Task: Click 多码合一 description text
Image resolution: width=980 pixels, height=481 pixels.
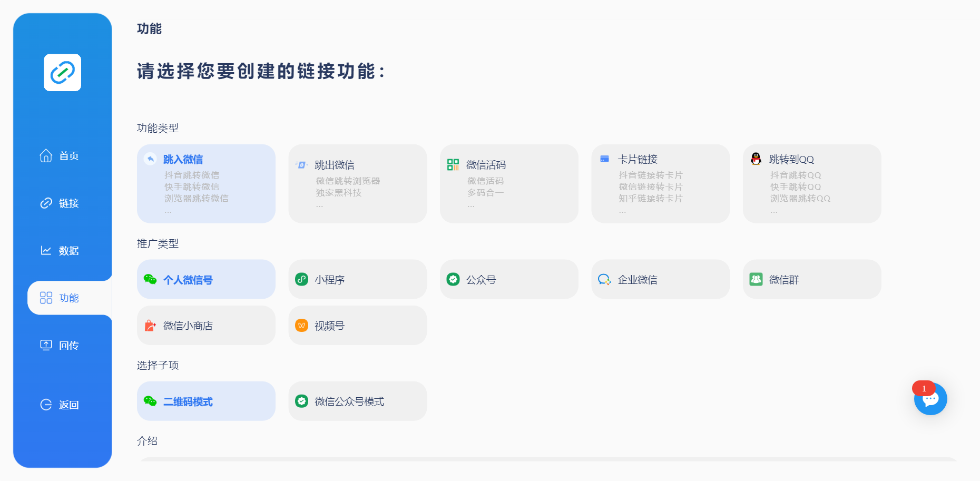Action: click(x=486, y=192)
